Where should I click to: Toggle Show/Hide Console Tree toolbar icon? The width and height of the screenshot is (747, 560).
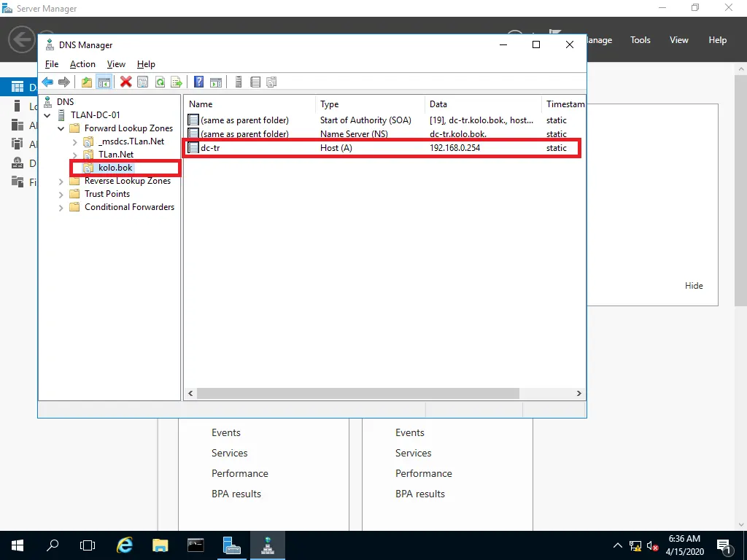(104, 82)
